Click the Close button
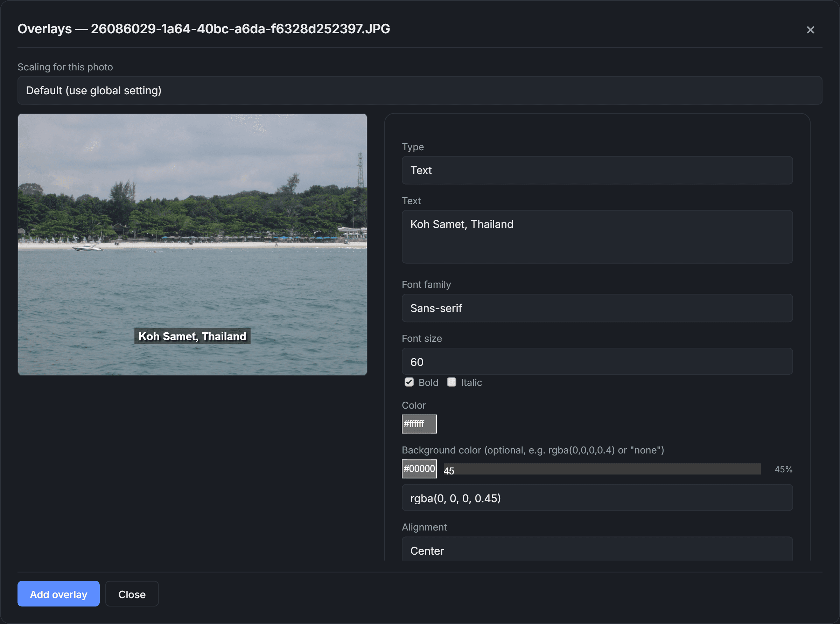 (132, 594)
